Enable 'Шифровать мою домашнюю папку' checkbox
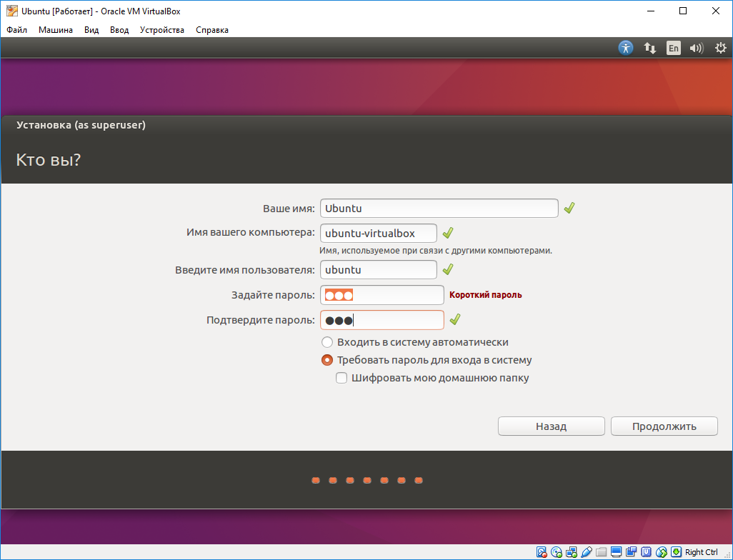The height and width of the screenshot is (560, 733). tap(341, 378)
